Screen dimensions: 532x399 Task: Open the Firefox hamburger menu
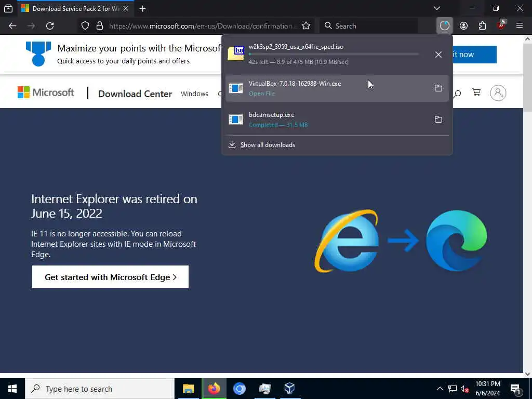click(x=520, y=25)
